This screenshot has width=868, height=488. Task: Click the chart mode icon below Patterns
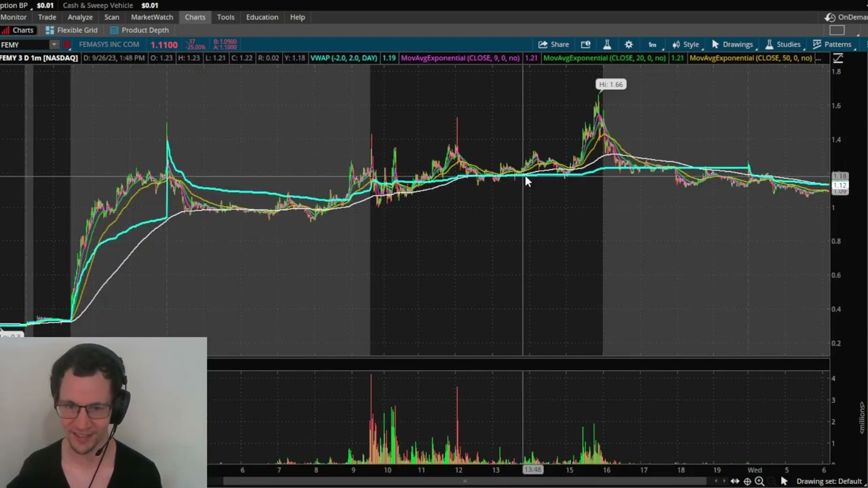click(x=838, y=59)
